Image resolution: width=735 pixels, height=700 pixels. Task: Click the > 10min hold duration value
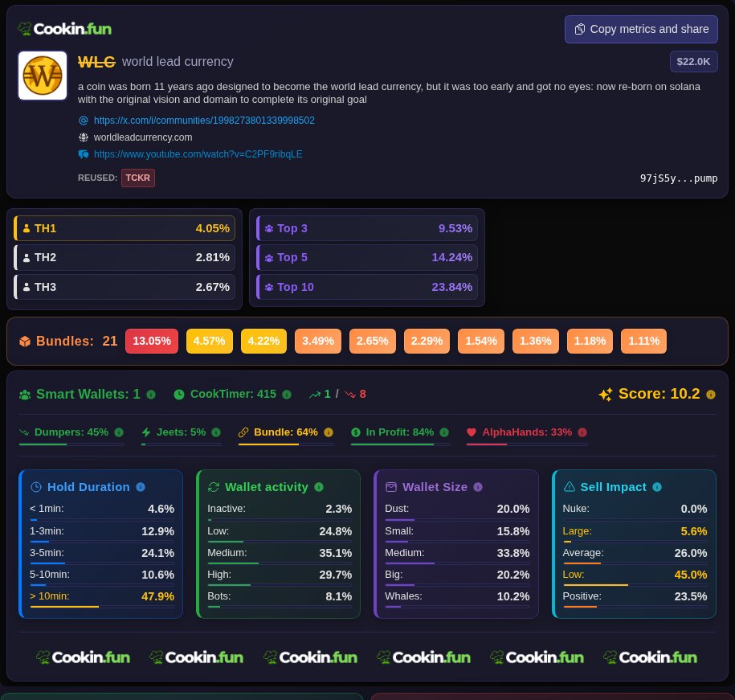158,596
